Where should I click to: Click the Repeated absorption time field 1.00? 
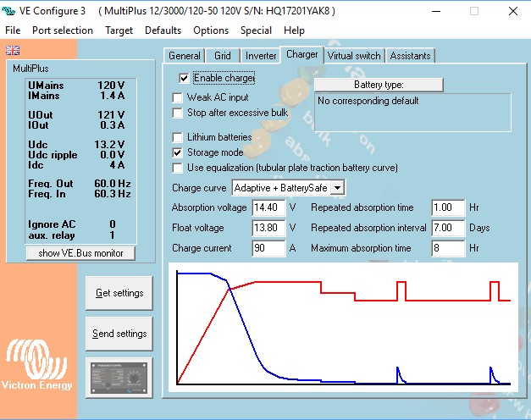click(448, 207)
